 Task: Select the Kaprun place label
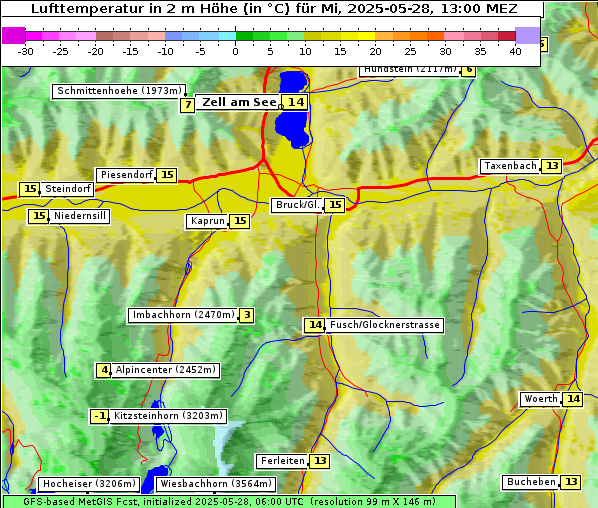[207, 221]
